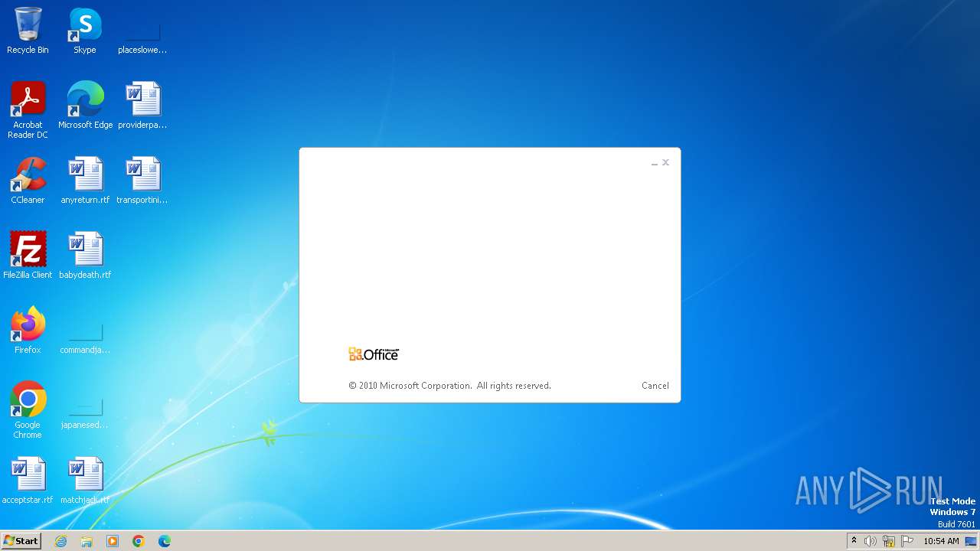Launch Google Chrome desktop shortcut
980x551 pixels.
pyautogui.click(x=28, y=410)
